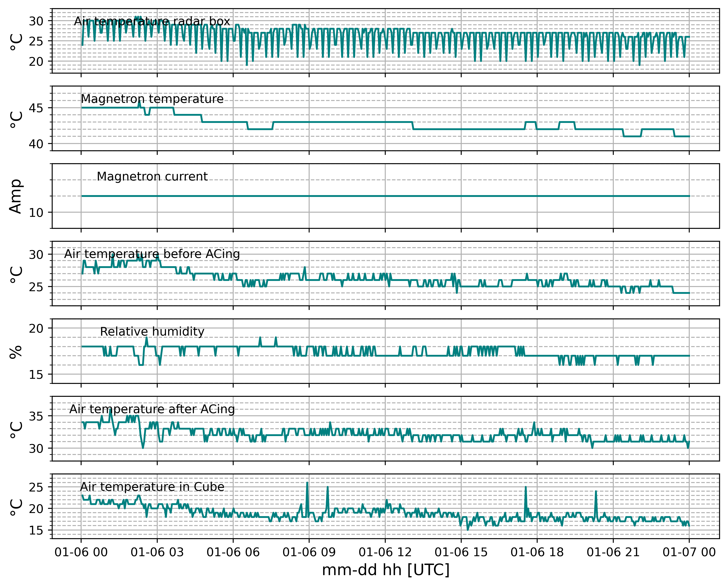Click the "30" tick of the radar box panel
The image size is (728, 587).
(x=36, y=21)
